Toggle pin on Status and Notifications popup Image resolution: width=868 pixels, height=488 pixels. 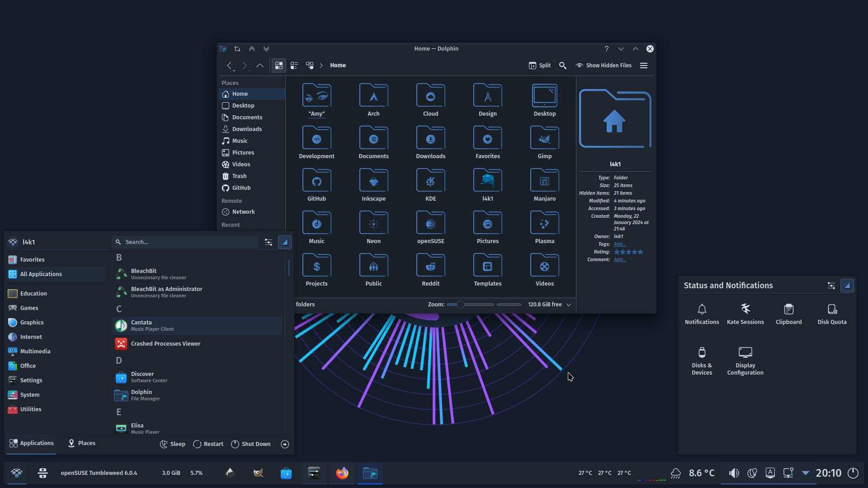click(x=847, y=286)
